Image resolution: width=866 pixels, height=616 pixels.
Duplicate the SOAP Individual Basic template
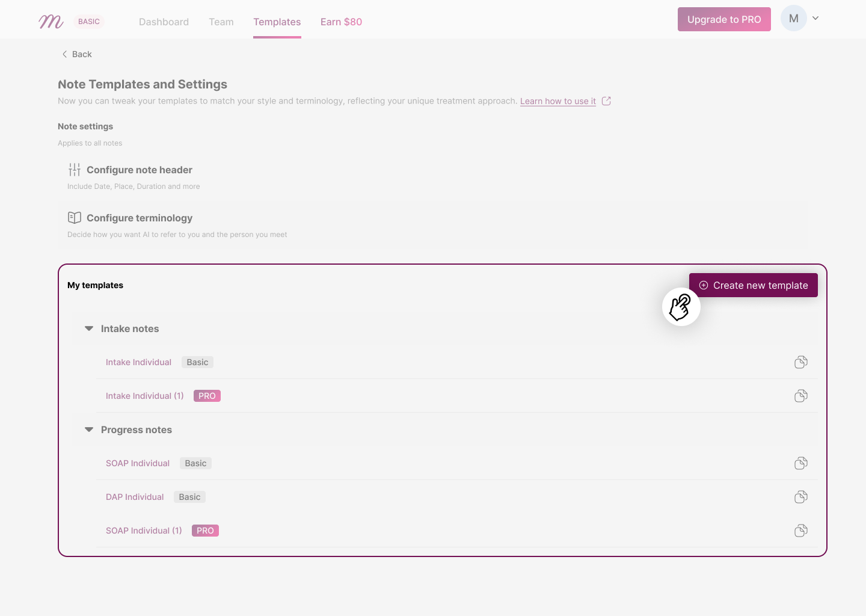[801, 463]
